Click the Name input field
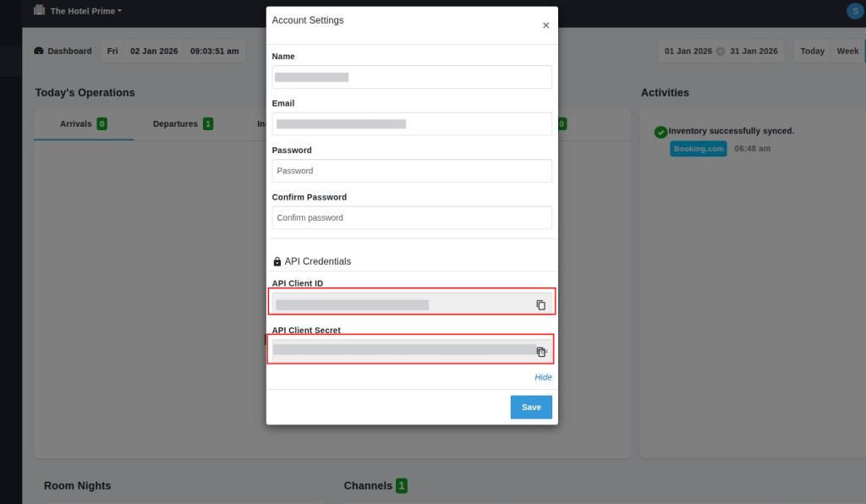Screen dimensions: 866x504 click(412, 77)
